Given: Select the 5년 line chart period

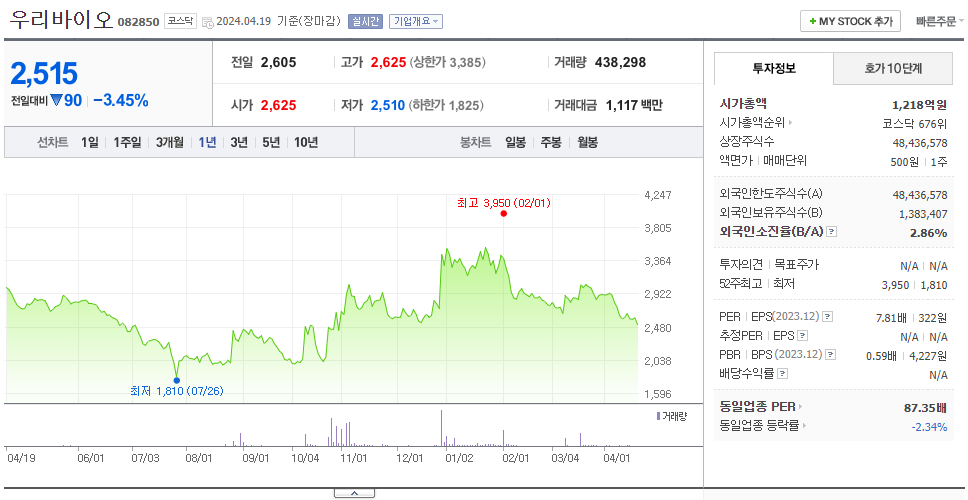Looking at the screenshot, I should pyautogui.click(x=271, y=143).
